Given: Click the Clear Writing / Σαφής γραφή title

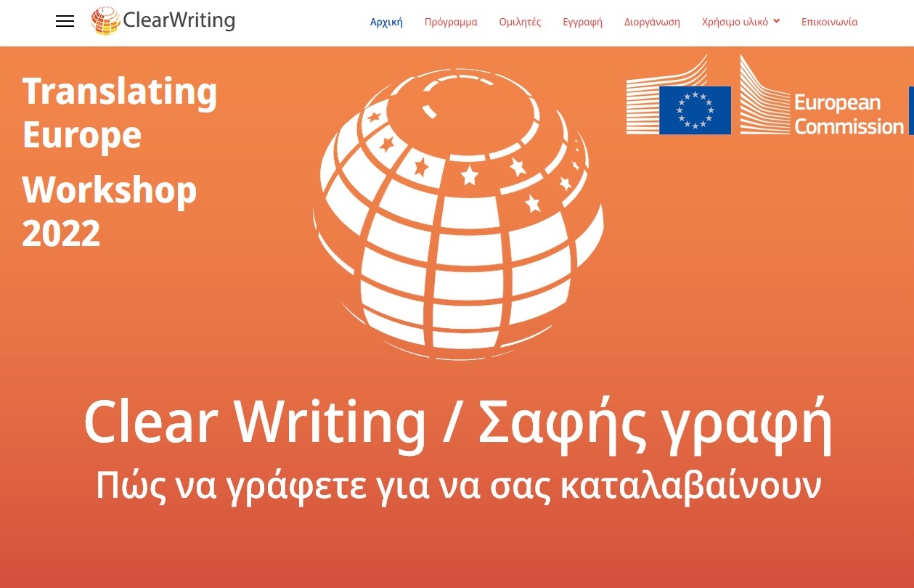Looking at the screenshot, I should [x=457, y=422].
